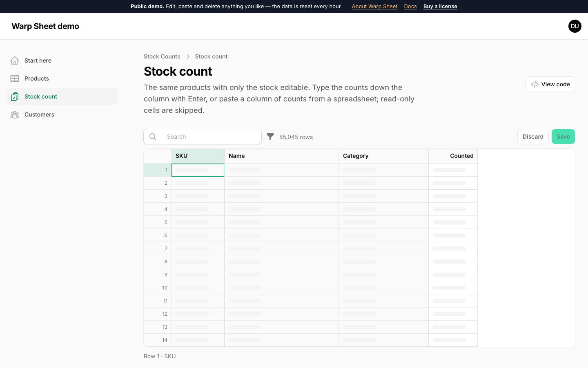Select the Name column header
The height and width of the screenshot is (368, 588).
pos(282,156)
